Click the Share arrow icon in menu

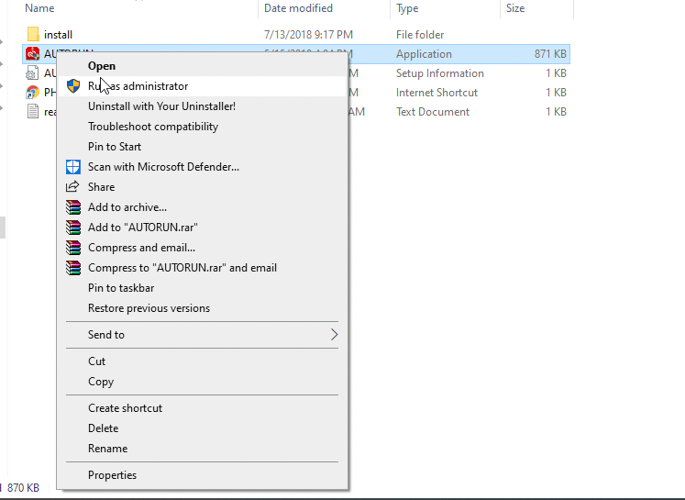pyautogui.click(x=73, y=187)
